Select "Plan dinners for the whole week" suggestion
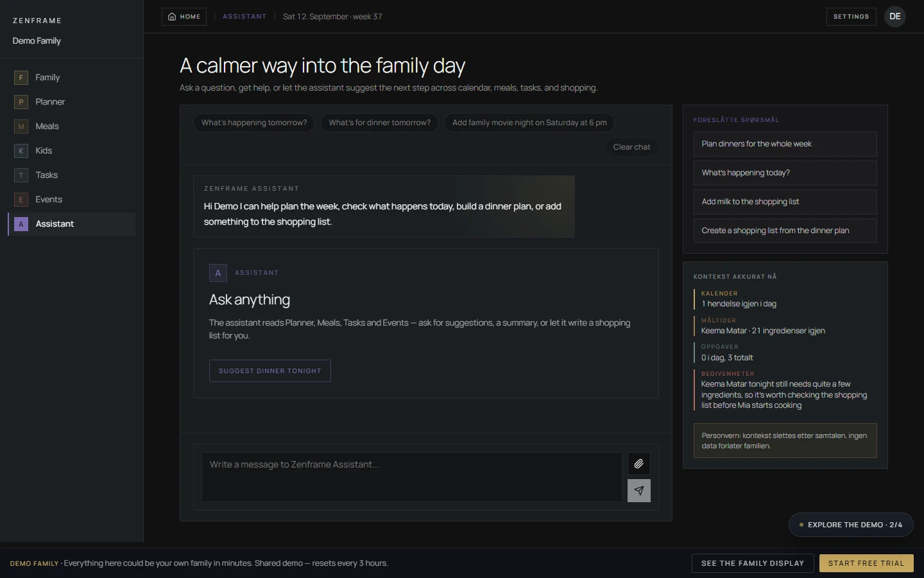Screen dimensions: 924x578 point(785,144)
